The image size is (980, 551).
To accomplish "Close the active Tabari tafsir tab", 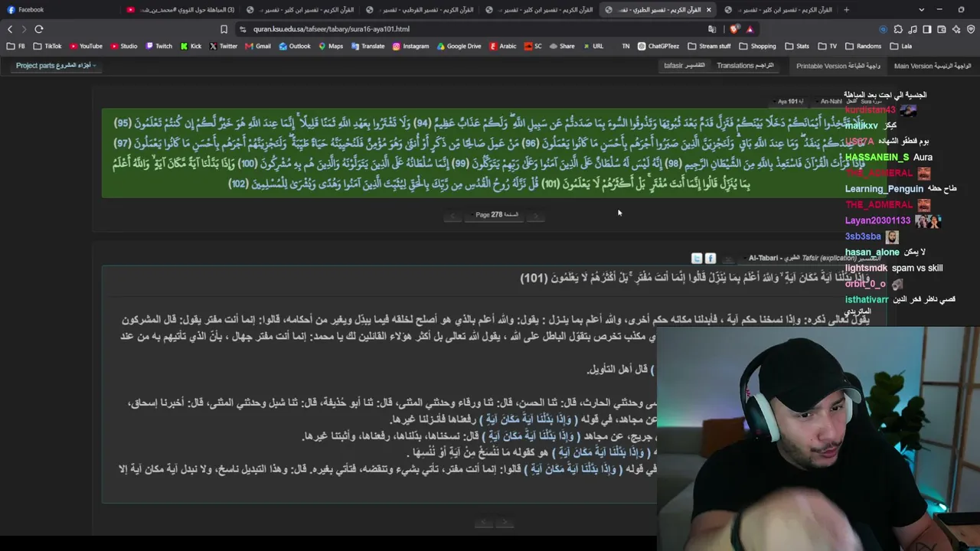I will click(x=709, y=10).
